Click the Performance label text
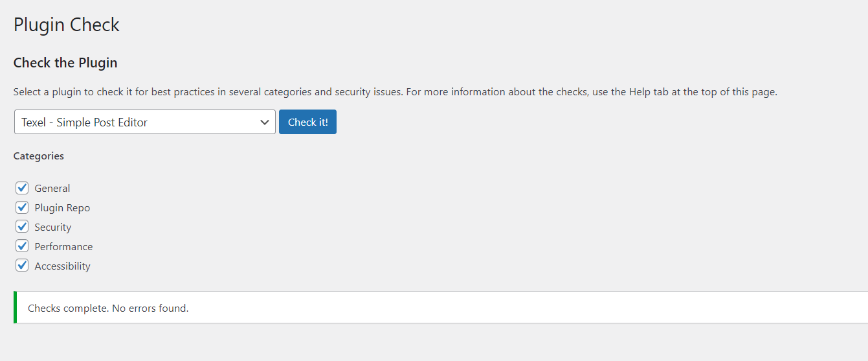The height and width of the screenshot is (361, 868). (x=63, y=247)
